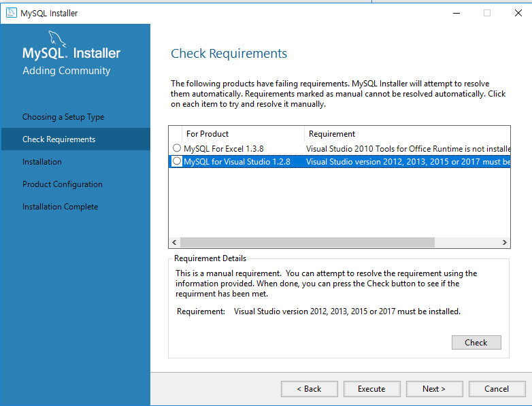Click the Back button
Screen dimensions: 532x406
click(x=309, y=389)
